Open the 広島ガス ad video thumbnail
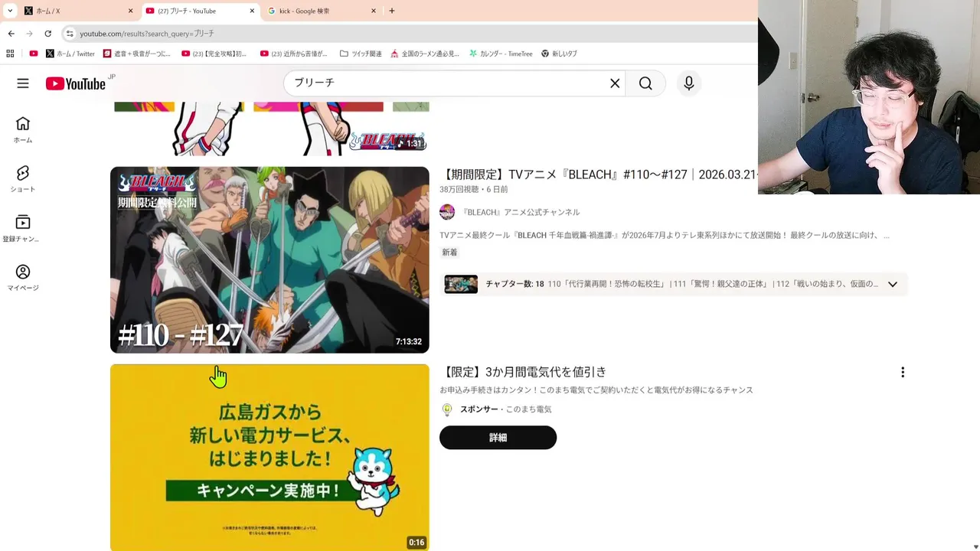Image resolution: width=980 pixels, height=551 pixels. pyautogui.click(x=269, y=457)
